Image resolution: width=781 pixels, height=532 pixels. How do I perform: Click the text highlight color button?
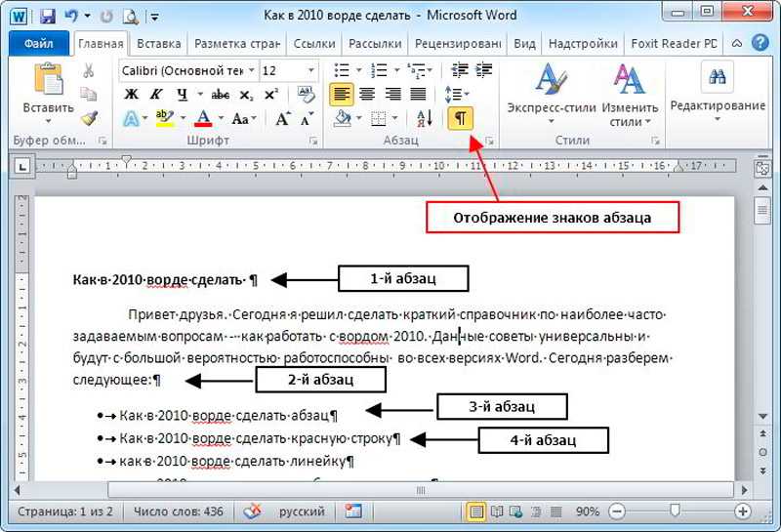164,118
